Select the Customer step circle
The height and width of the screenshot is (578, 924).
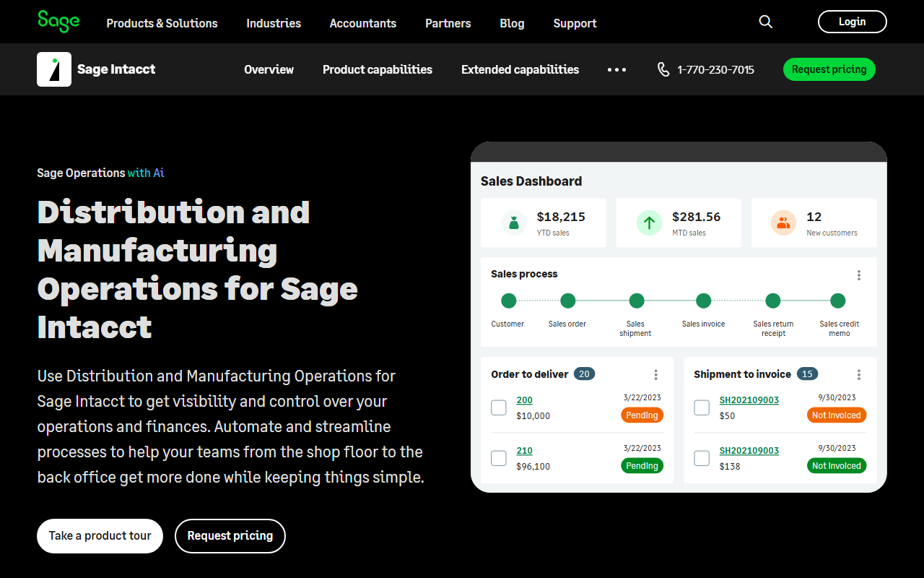point(509,301)
